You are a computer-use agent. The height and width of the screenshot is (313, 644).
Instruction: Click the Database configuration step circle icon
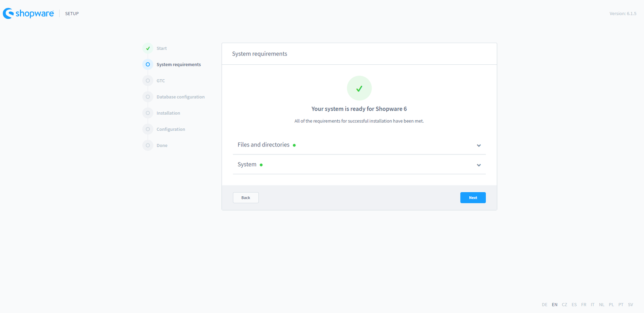pyautogui.click(x=148, y=97)
